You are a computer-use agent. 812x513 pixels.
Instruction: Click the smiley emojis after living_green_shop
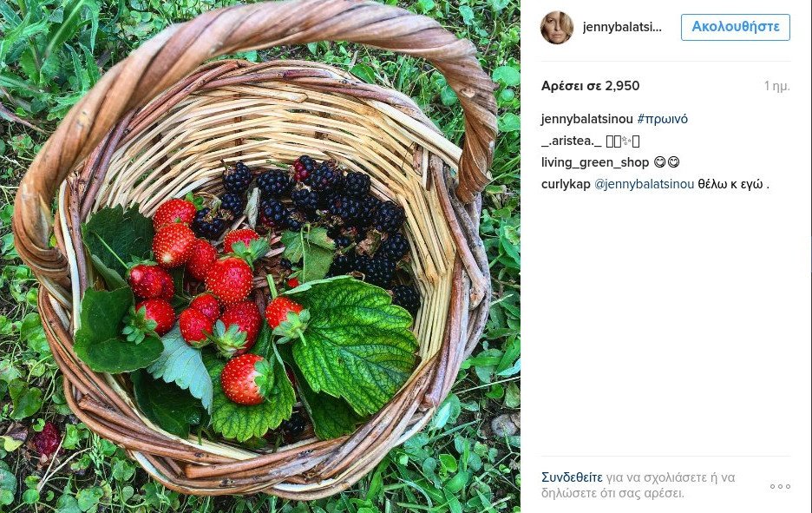pyautogui.click(x=666, y=162)
